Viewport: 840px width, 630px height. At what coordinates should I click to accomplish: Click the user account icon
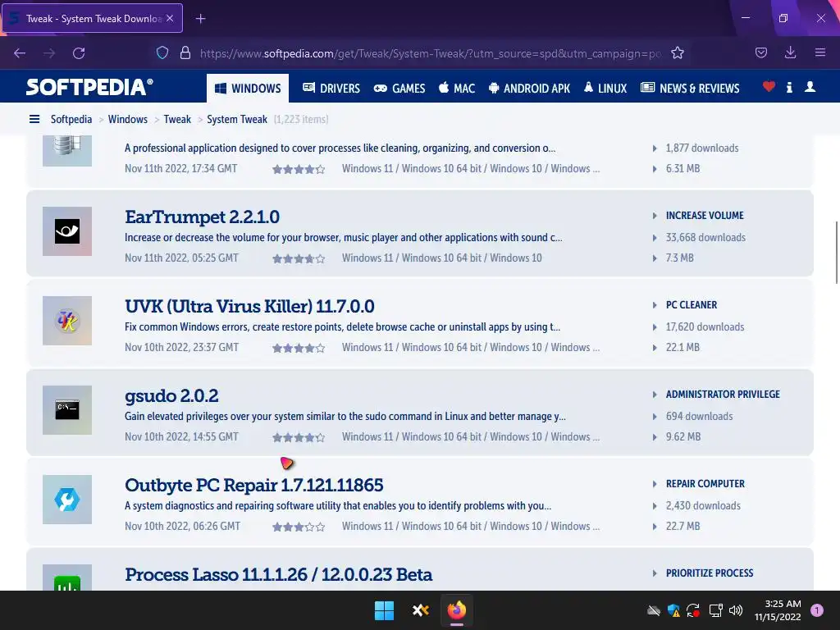click(x=810, y=87)
